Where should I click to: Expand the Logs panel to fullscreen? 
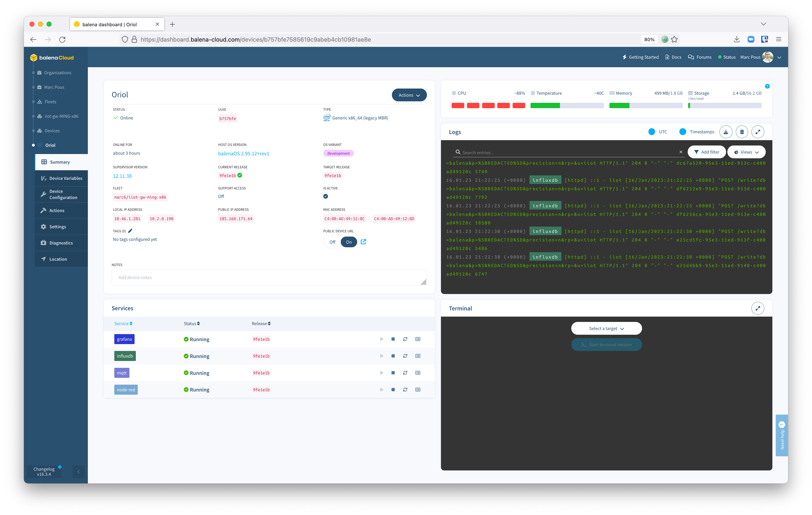tap(758, 132)
